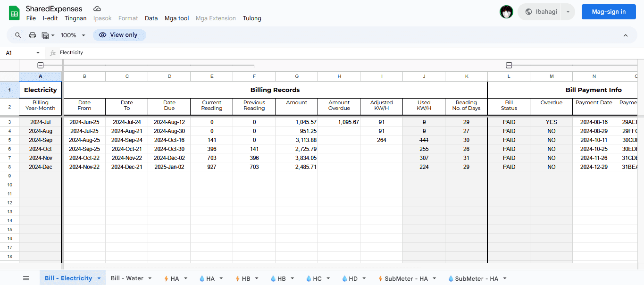644x285 pixels.
Task: Click the print icon
Action: coord(33,35)
